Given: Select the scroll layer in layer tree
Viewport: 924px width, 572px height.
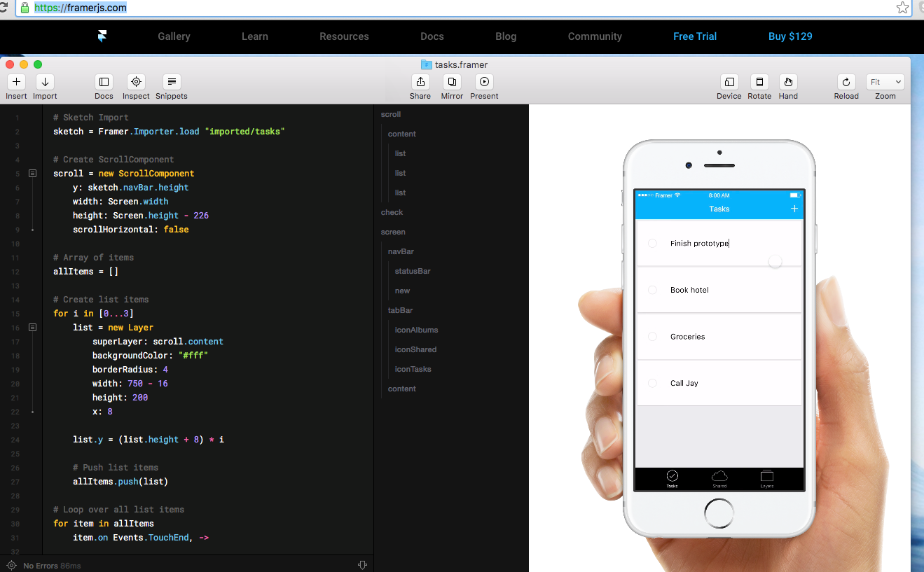Looking at the screenshot, I should click(x=391, y=114).
